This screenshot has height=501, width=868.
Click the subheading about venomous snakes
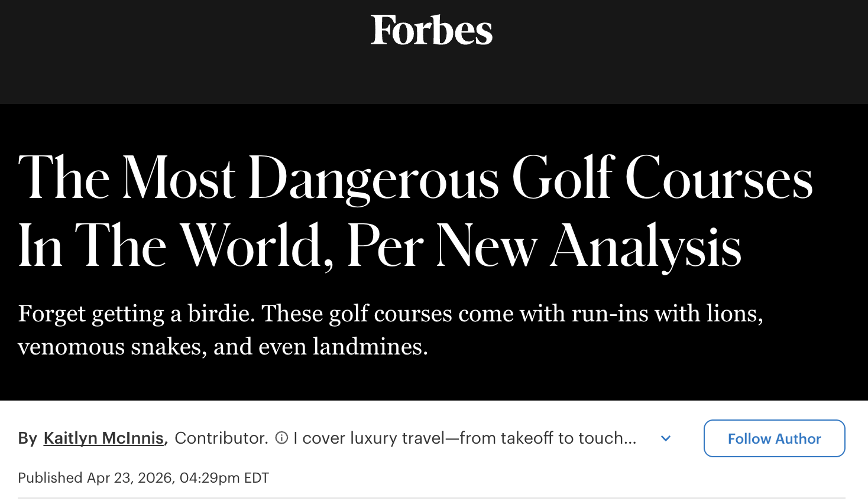(390, 330)
